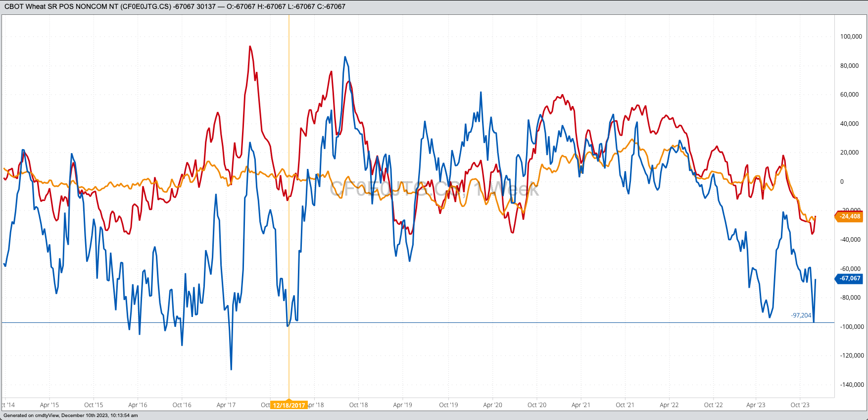This screenshot has width=868, height=420.
Task: Click the Apr '15 time axis label
Action: coord(49,405)
